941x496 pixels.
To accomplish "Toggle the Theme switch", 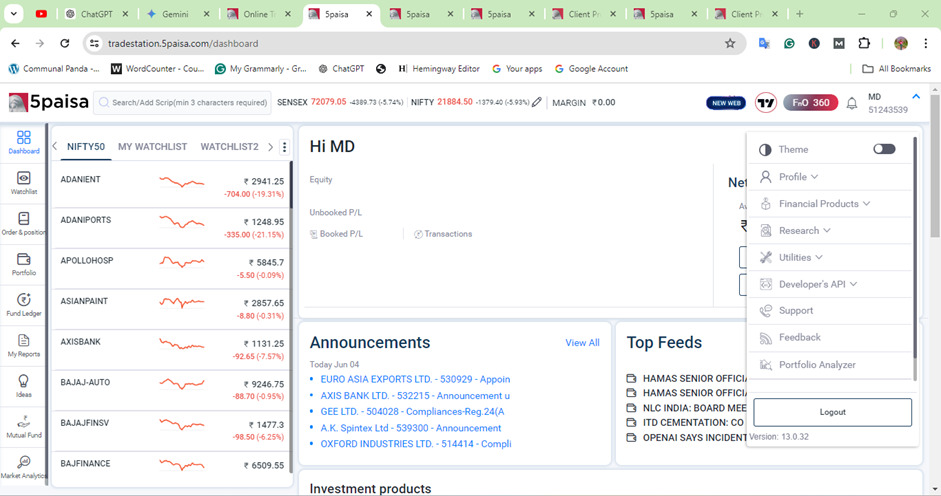I will [884, 149].
